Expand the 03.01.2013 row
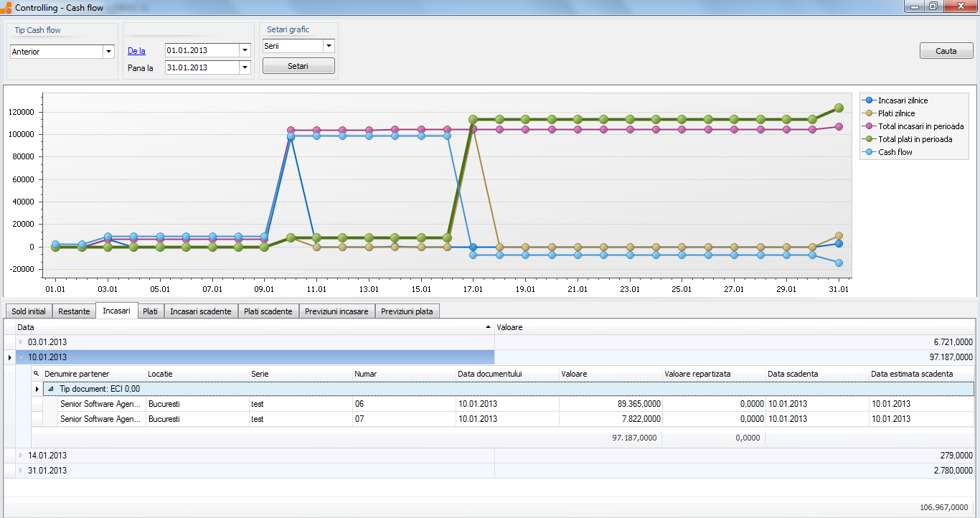Screen dimensions: 980x518 21,342
